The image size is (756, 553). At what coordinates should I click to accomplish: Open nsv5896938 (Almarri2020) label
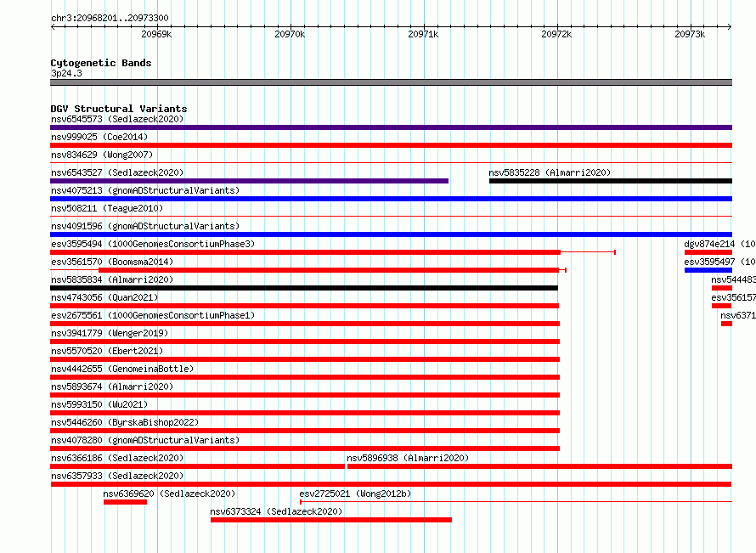pos(408,458)
